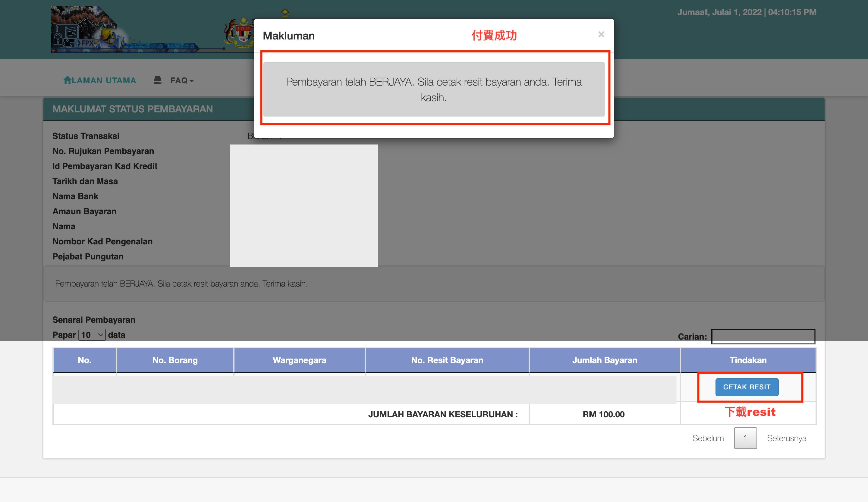Close the Makluman dialog with X
The height and width of the screenshot is (502, 868).
(601, 34)
